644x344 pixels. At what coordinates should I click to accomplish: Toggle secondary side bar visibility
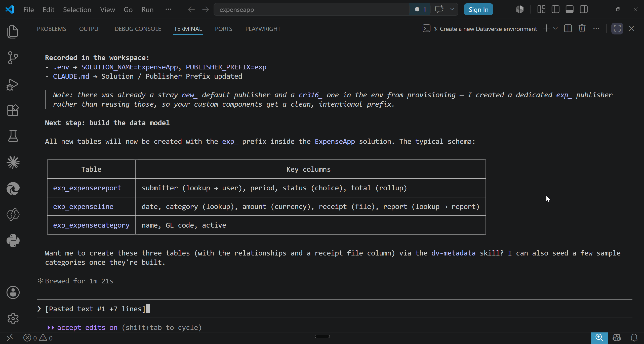coord(584,10)
